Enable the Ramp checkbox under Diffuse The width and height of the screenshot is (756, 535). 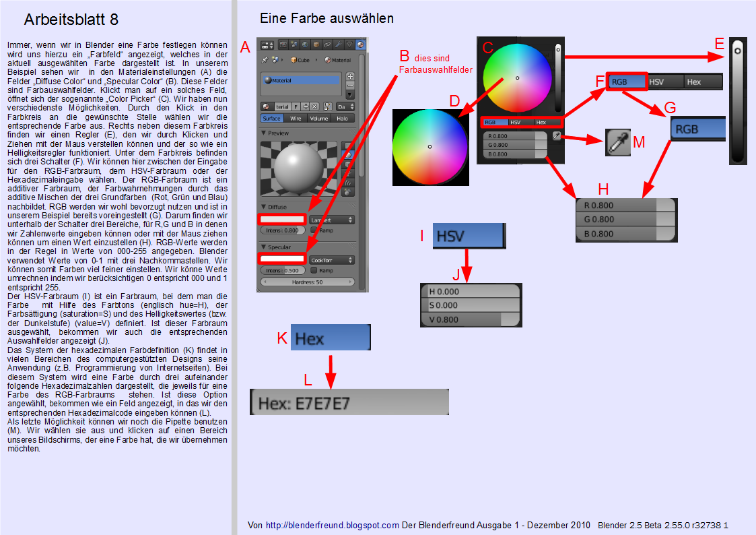point(314,230)
